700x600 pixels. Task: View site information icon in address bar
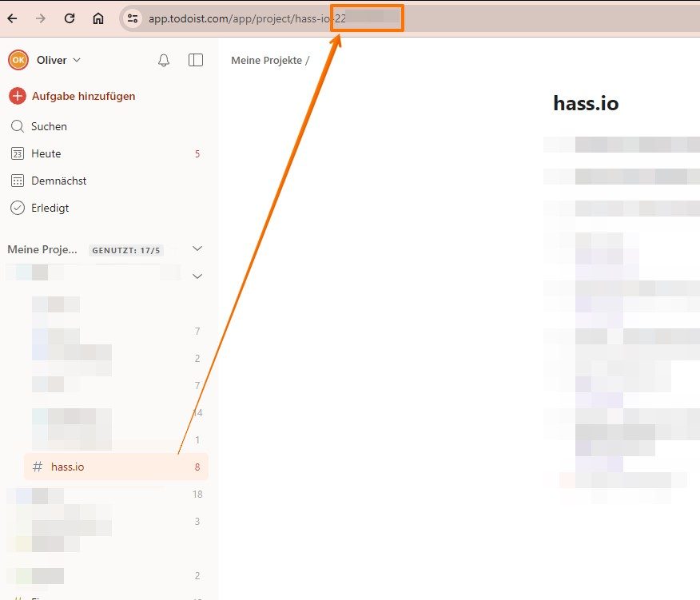click(x=133, y=18)
